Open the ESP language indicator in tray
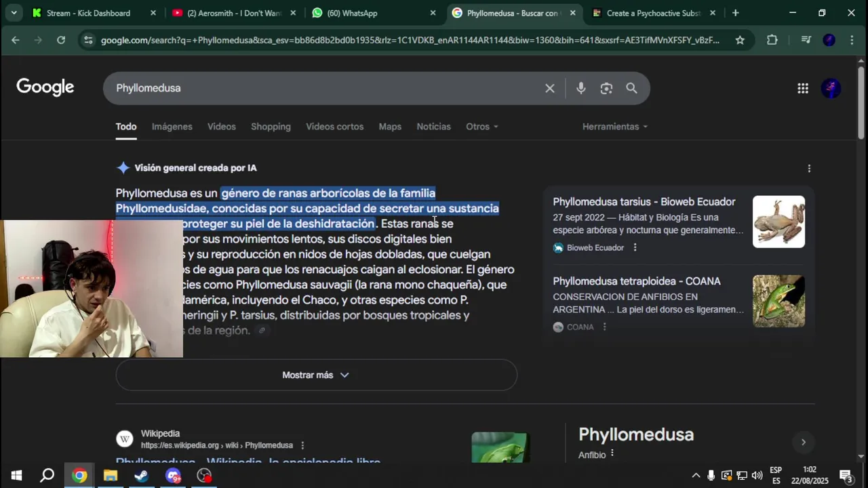The height and width of the screenshot is (488, 868). (776, 476)
